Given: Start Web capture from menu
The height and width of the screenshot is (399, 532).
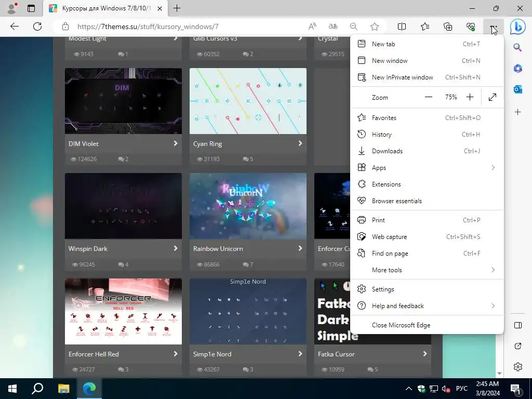Looking at the screenshot, I should [427, 236].
